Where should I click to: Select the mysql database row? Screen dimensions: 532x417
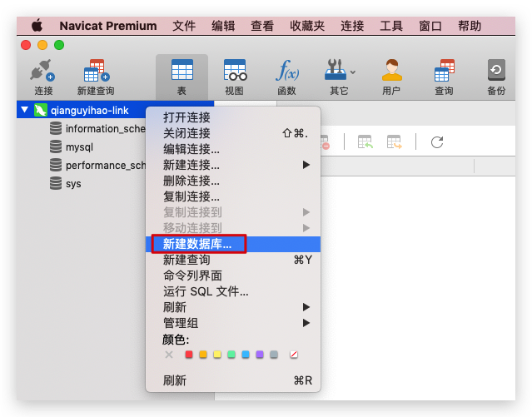pos(82,147)
